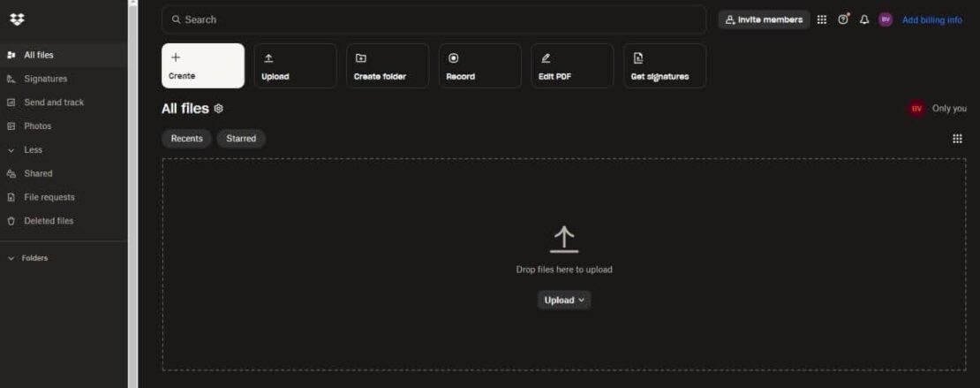Viewport: 980px width, 388px height.
Task: Click the Send and track icon
Action: coord(11,103)
